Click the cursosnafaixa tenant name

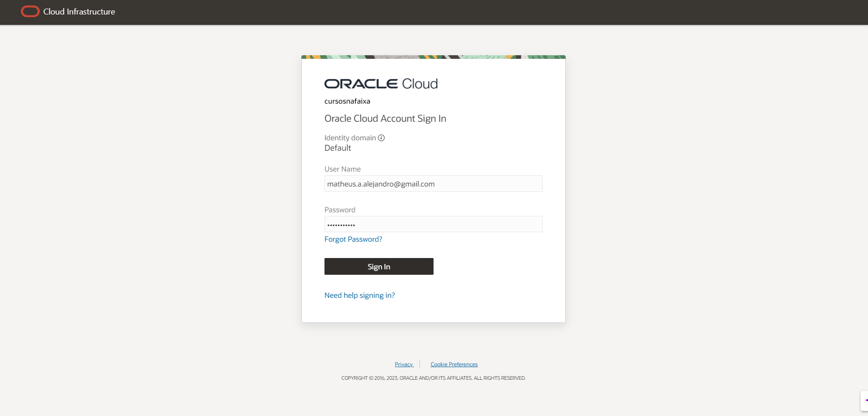coord(347,101)
